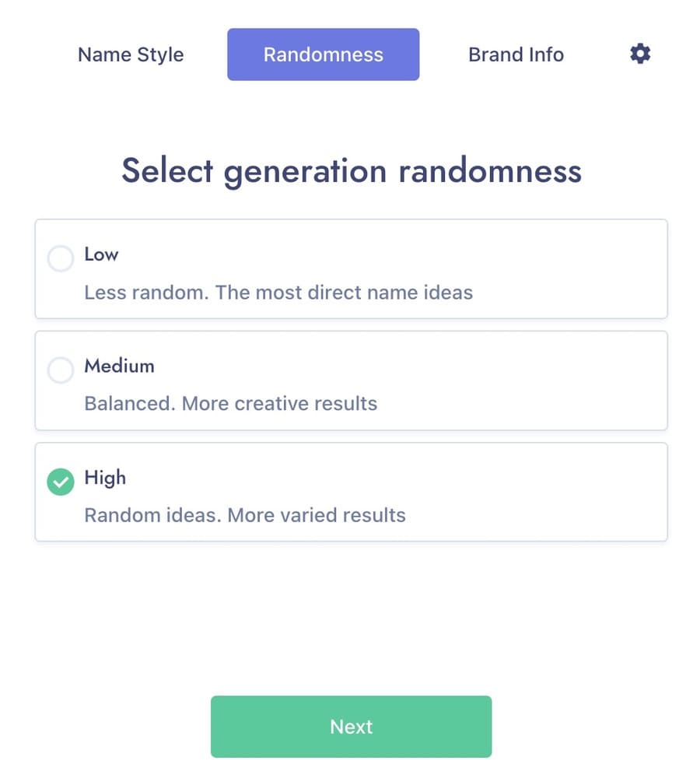Image resolution: width=700 pixels, height=775 pixels.
Task: Click the empty right side of Low card
Action: pos(568,269)
